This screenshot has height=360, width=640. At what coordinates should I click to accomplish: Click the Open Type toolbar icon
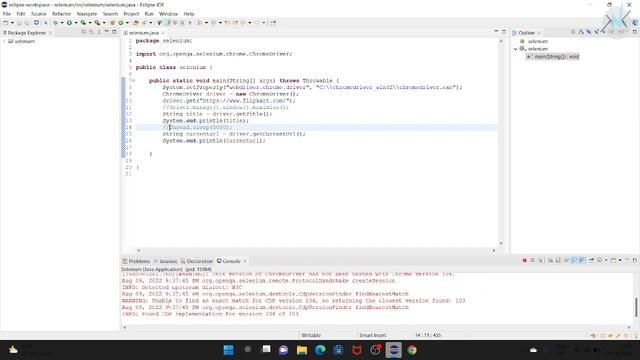coord(136,23)
